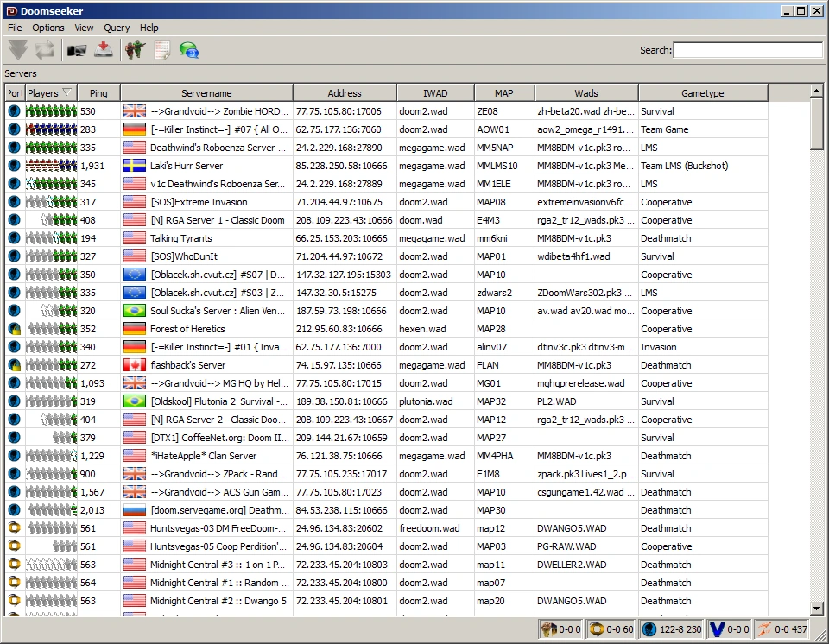Screen dimensions: 829x644
Task: Open the File menu
Action: pos(15,28)
